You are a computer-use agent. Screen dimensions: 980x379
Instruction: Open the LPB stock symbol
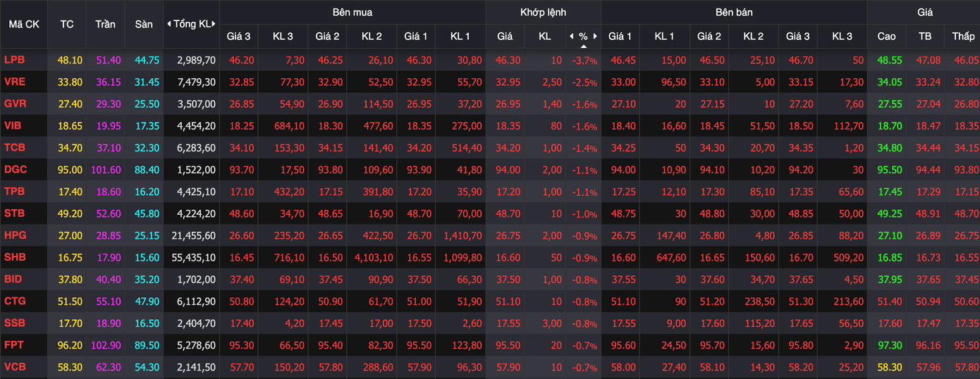14,61
